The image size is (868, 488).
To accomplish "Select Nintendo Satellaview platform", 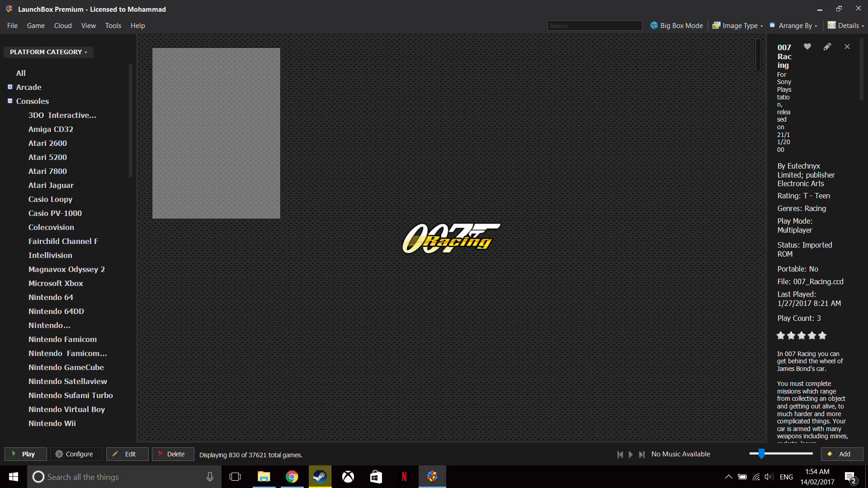I will [x=68, y=381].
